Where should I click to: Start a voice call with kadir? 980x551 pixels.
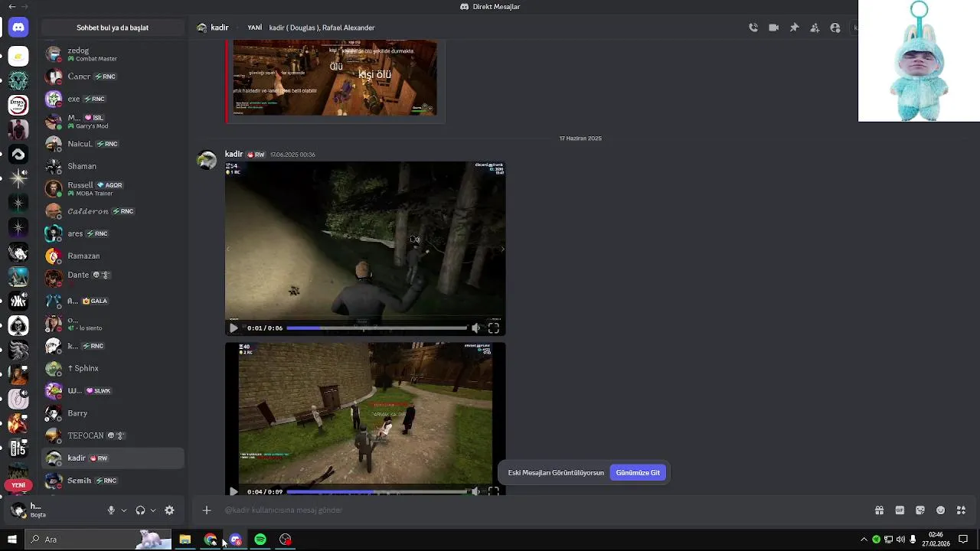pyautogui.click(x=753, y=28)
